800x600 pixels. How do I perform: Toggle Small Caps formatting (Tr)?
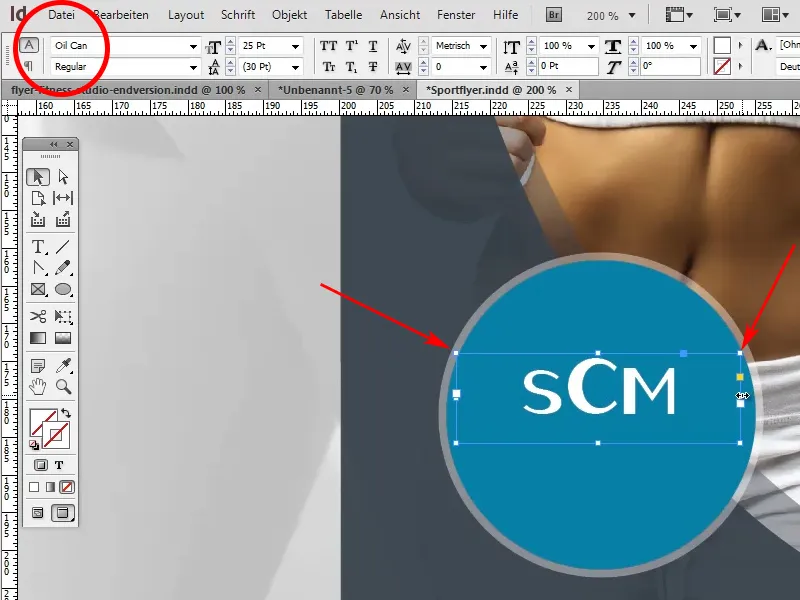(328, 67)
